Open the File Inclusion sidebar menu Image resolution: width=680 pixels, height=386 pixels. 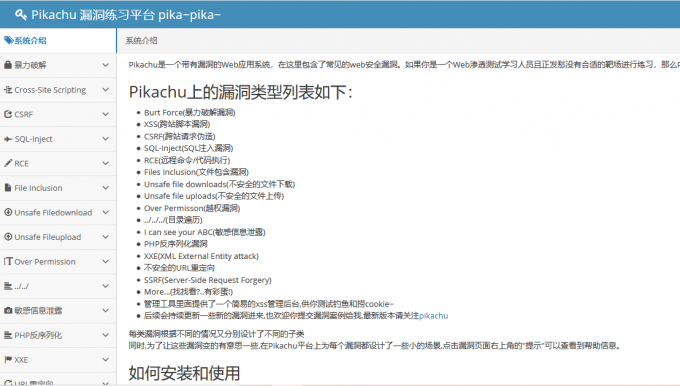[x=58, y=188]
